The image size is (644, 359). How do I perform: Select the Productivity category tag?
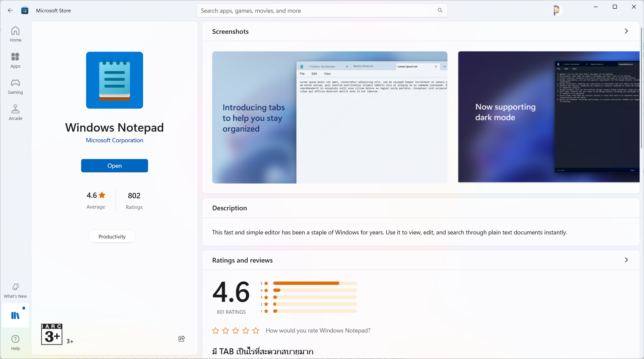coord(112,236)
